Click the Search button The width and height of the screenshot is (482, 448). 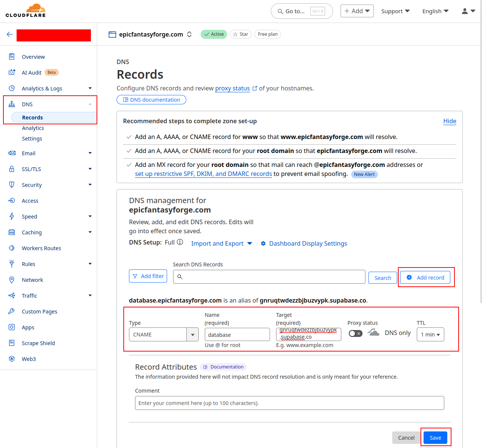click(383, 278)
